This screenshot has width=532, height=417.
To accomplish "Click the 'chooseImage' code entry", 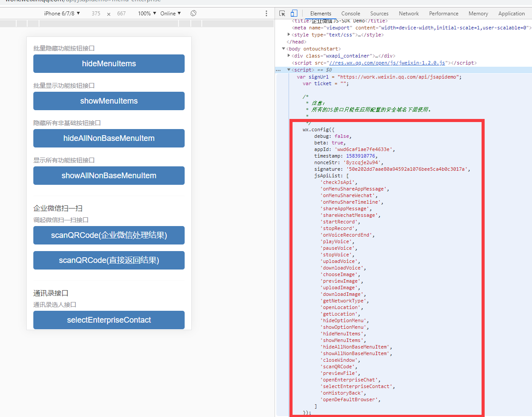I will [x=340, y=274].
